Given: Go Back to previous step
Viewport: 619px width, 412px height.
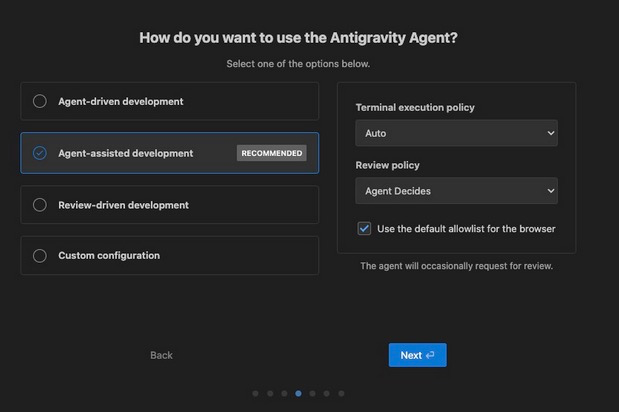Looking at the screenshot, I should pos(161,355).
